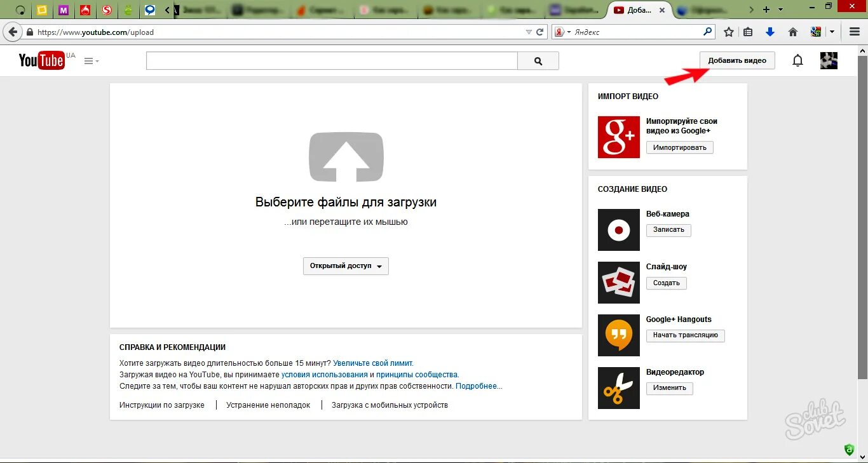The image size is (868, 463).
Task: Click the tab strip left scroll arrow
Action: [x=167, y=10]
